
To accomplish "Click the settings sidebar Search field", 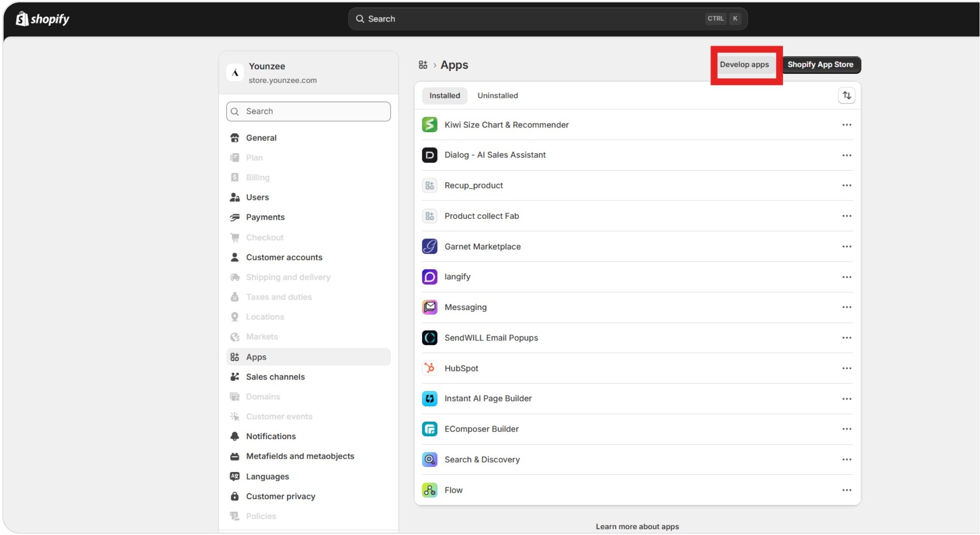I will (308, 111).
